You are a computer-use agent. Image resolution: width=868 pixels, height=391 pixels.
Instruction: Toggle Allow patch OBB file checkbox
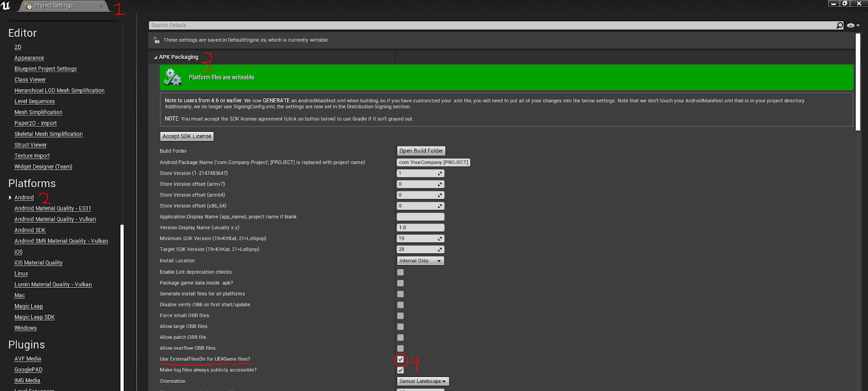coord(400,337)
